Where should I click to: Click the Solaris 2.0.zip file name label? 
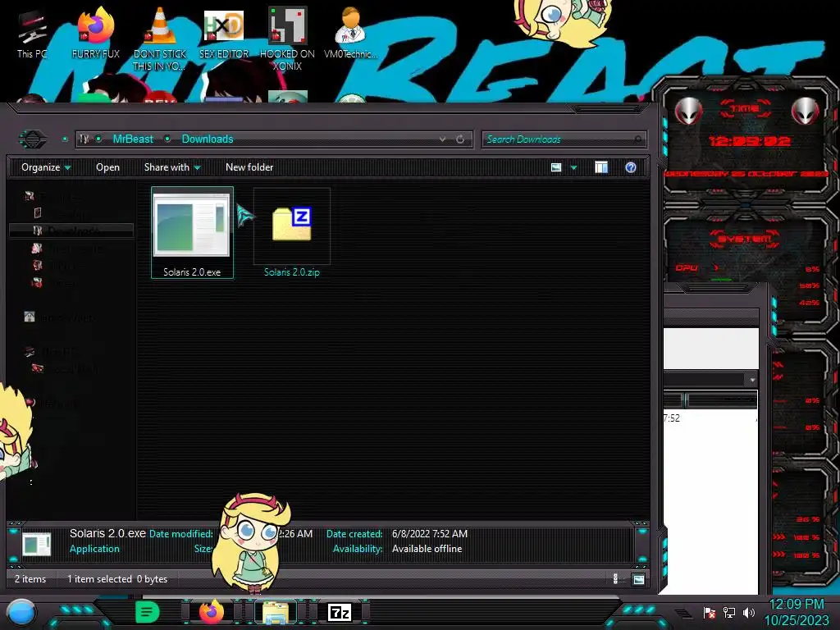pos(291,272)
